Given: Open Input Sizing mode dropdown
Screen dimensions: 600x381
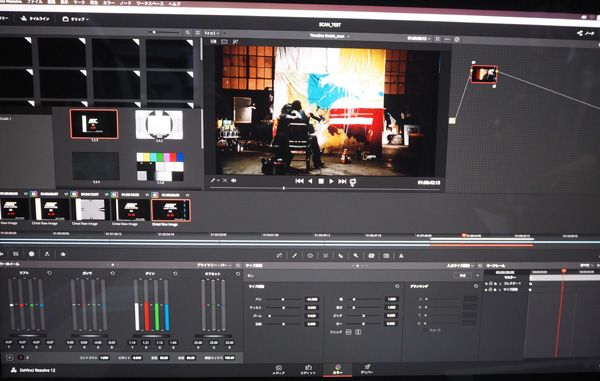Looking at the screenshot, I should [x=460, y=265].
